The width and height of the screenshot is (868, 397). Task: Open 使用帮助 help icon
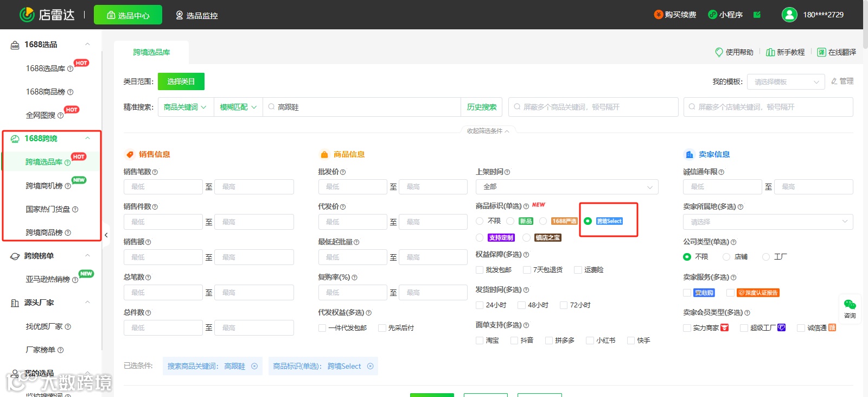click(719, 52)
